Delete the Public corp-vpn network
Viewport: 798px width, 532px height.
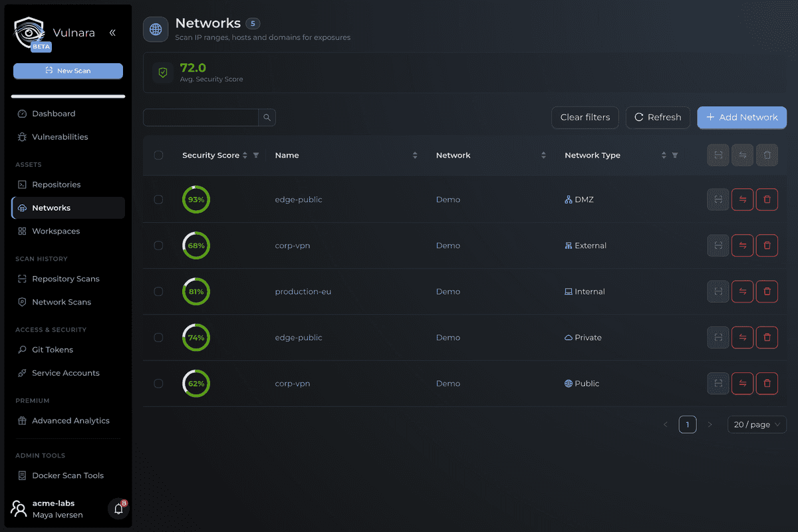767,383
